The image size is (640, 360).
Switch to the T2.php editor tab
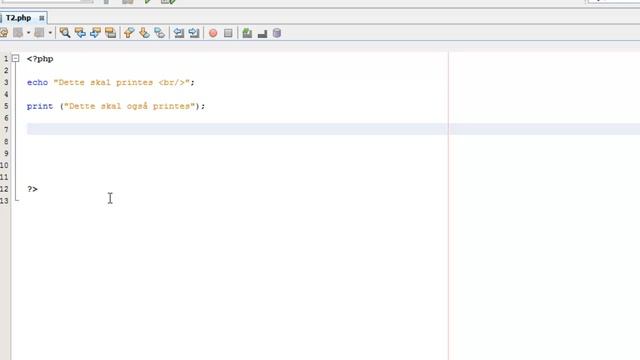(18, 18)
